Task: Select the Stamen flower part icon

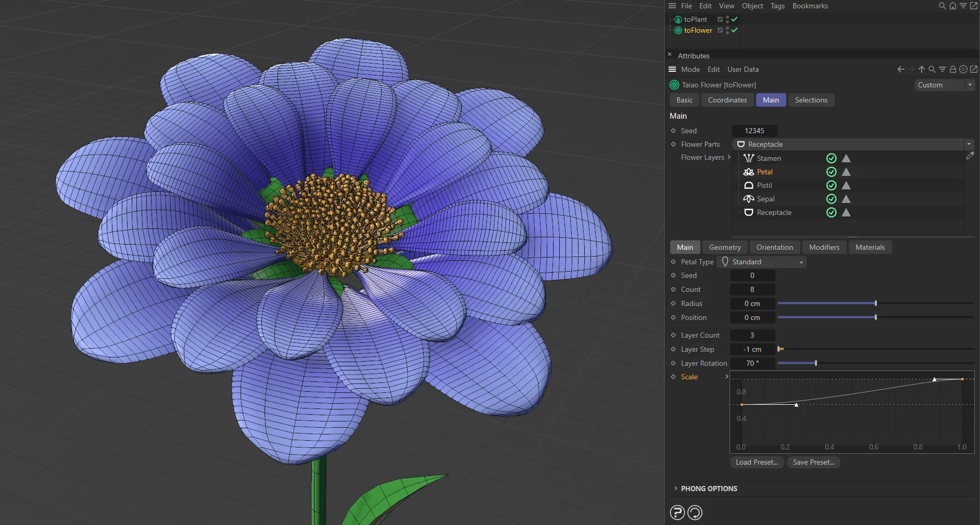Action: coord(749,158)
